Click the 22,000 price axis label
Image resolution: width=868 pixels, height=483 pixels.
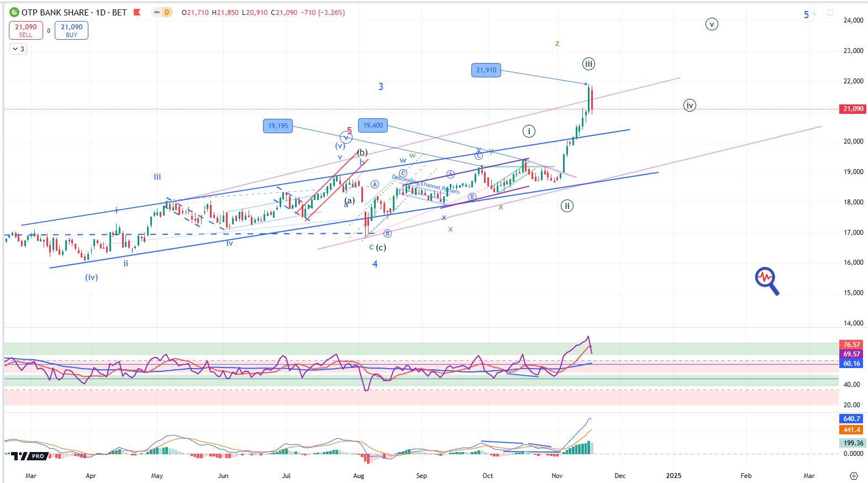[853, 81]
